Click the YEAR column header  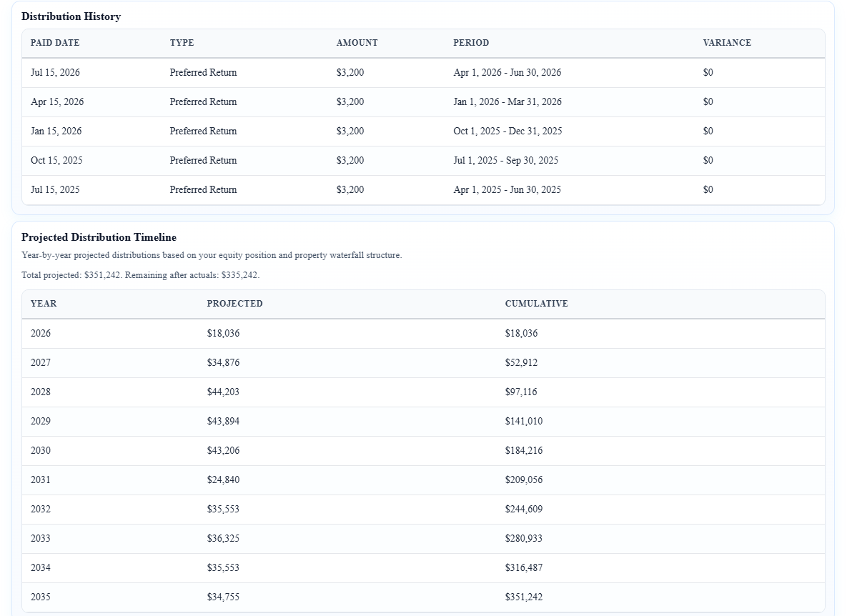[44, 304]
